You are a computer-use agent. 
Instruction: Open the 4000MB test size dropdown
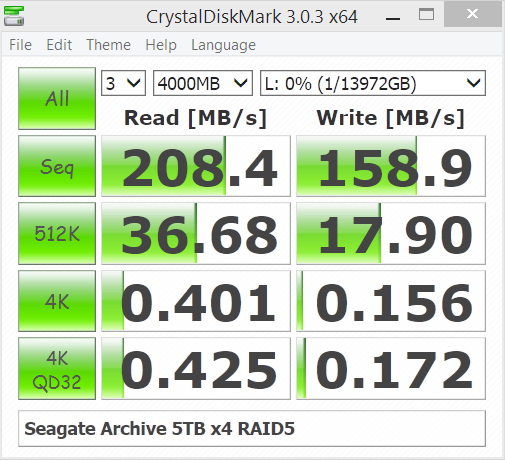coord(203,83)
